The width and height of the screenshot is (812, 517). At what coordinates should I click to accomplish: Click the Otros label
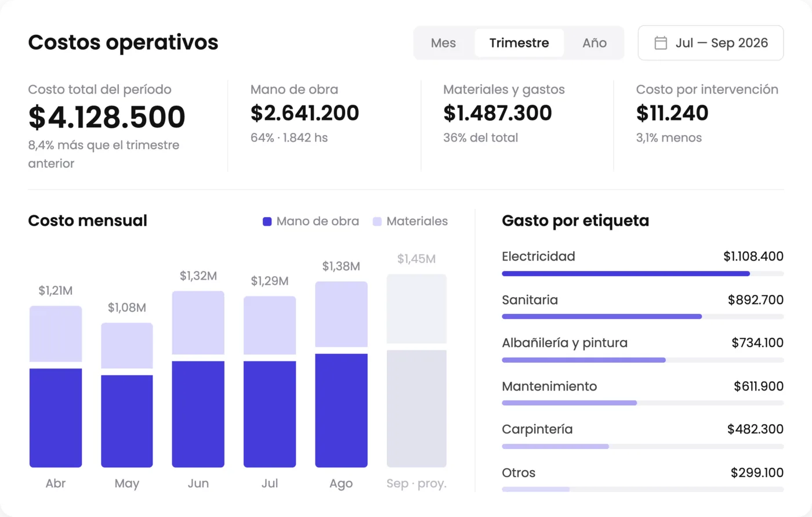(x=519, y=473)
